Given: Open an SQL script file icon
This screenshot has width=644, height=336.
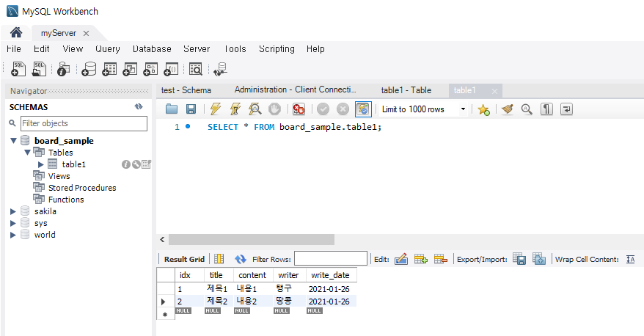Looking at the screenshot, I should click(39, 69).
